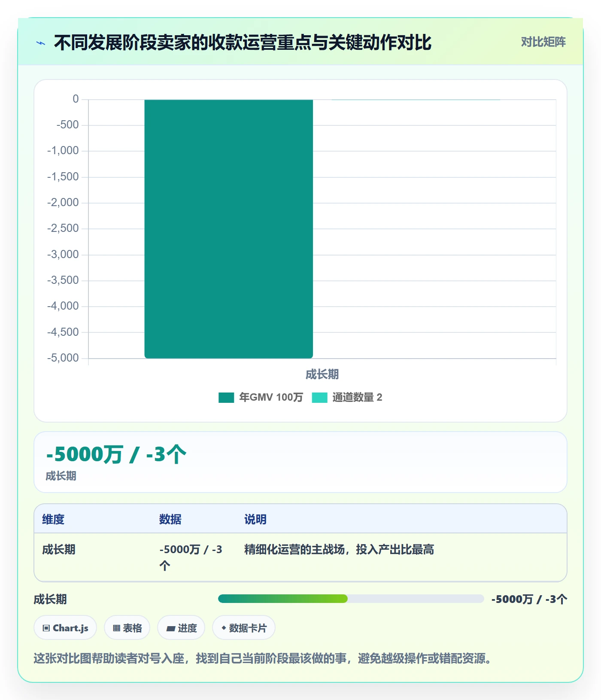This screenshot has width=601, height=700.
Task: Click the 成长期 caption in the data card
Action: (x=61, y=476)
